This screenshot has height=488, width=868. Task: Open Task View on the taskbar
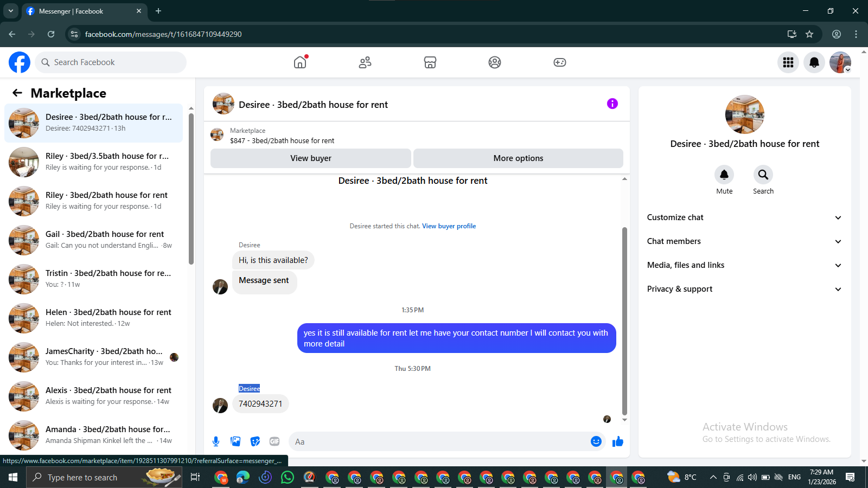195,477
